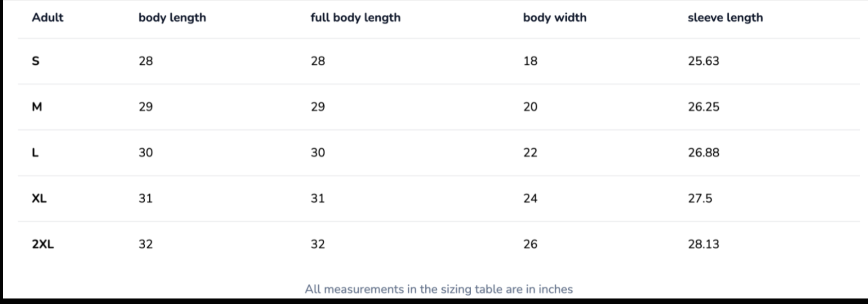
Task: Click body width value 26 for 2XL
Action: pos(530,244)
